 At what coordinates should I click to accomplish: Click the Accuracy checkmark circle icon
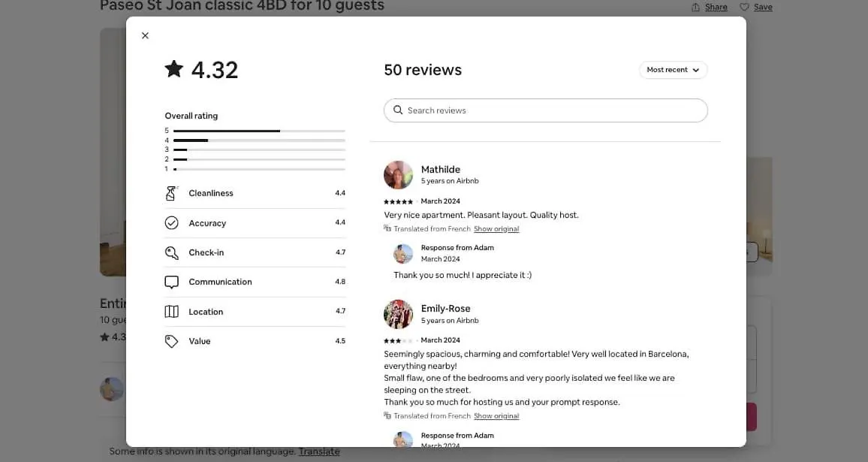point(172,222)
